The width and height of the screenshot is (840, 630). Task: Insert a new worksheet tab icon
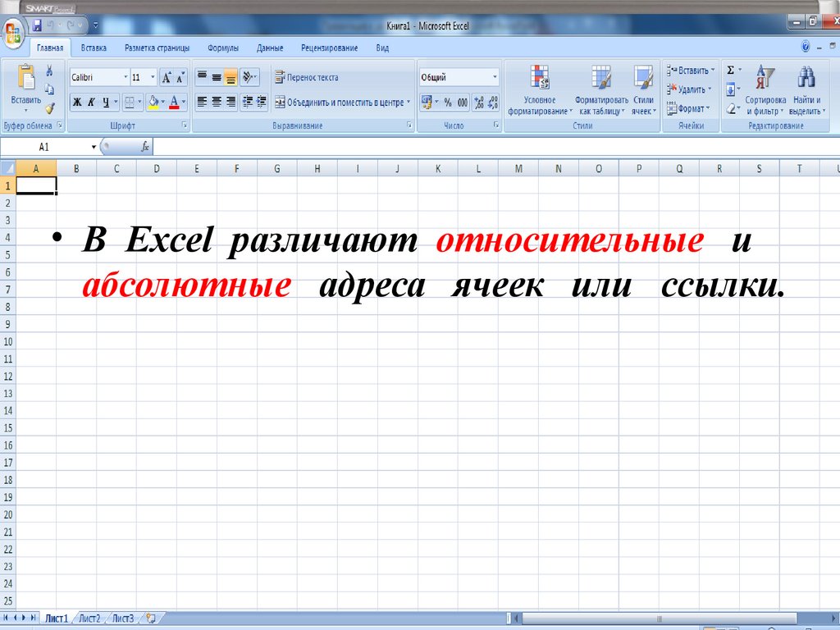point(151,619)
